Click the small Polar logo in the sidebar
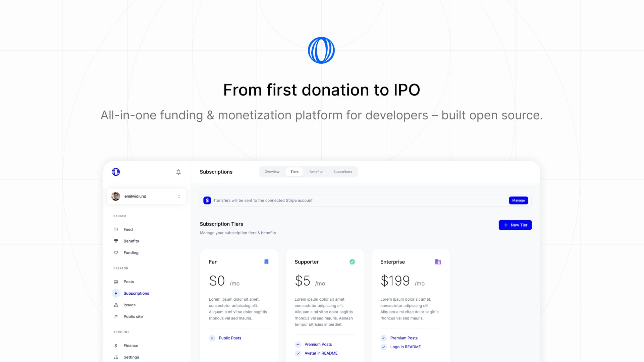The image size is (644, 362). [116, 172]
